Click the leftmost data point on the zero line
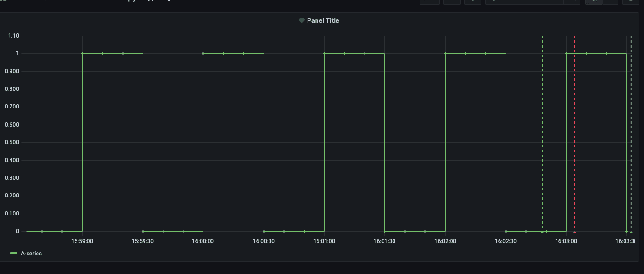This screenshot has height=274, width=644. point(42,232)
